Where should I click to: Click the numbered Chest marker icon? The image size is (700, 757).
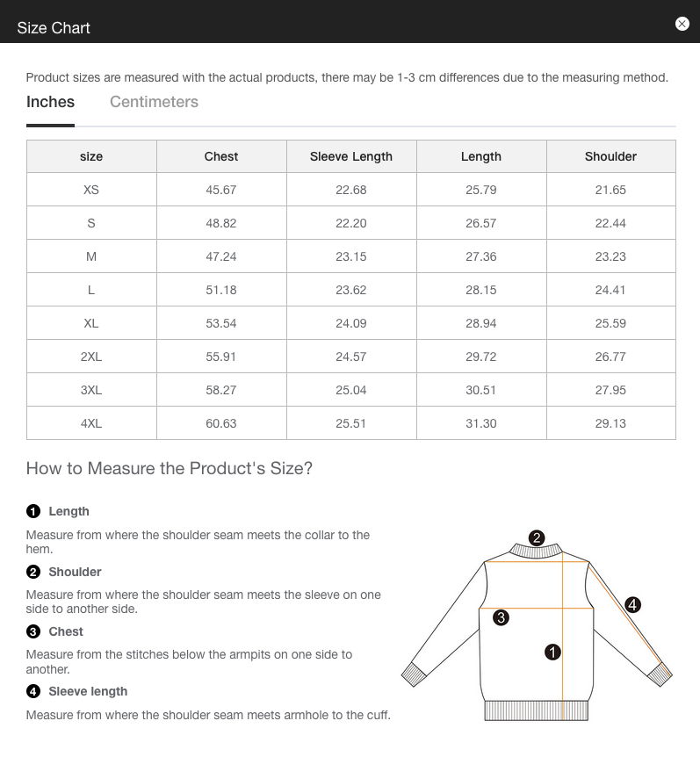[32, 631]
